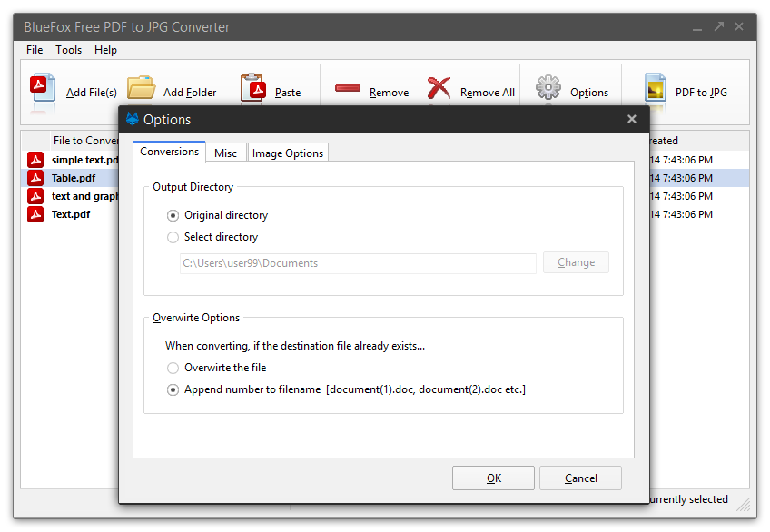Open the Misc tab

tap(226, 153)
